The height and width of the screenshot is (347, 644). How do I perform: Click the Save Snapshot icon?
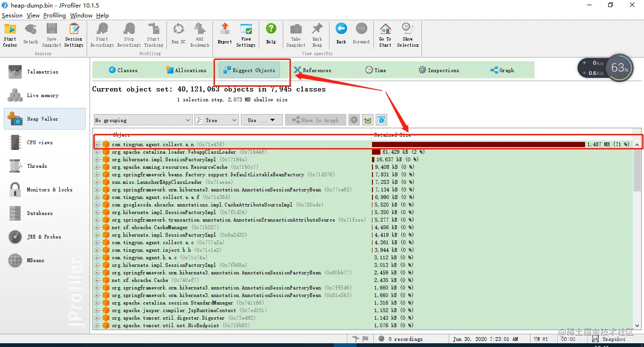coord(51,34)
